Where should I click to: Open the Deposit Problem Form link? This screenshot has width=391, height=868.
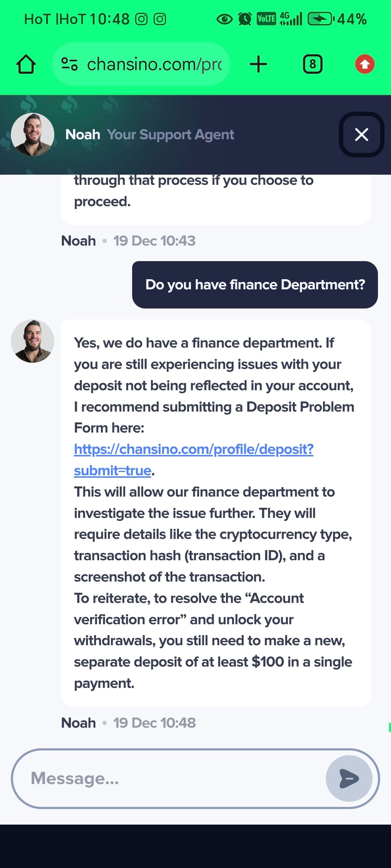[x=193, y=450]
